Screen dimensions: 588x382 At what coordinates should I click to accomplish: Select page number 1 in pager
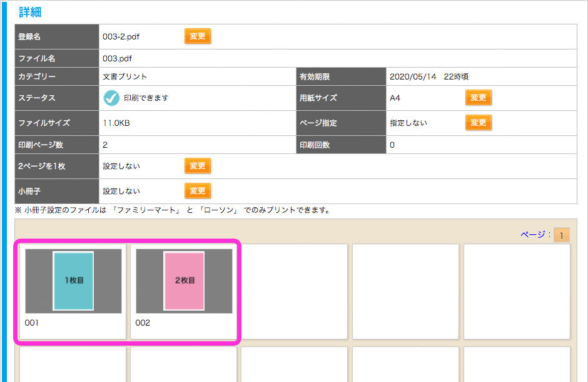point(561,235)
